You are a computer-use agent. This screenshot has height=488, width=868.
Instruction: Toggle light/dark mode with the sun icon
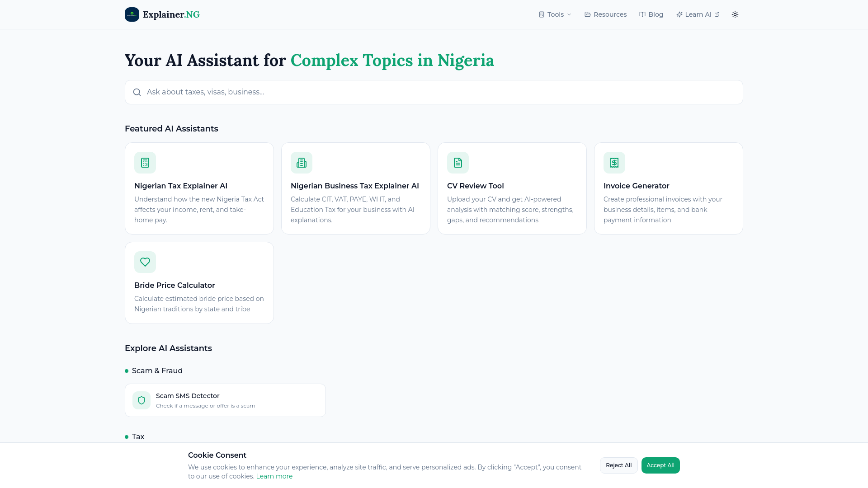pos(735,14)
